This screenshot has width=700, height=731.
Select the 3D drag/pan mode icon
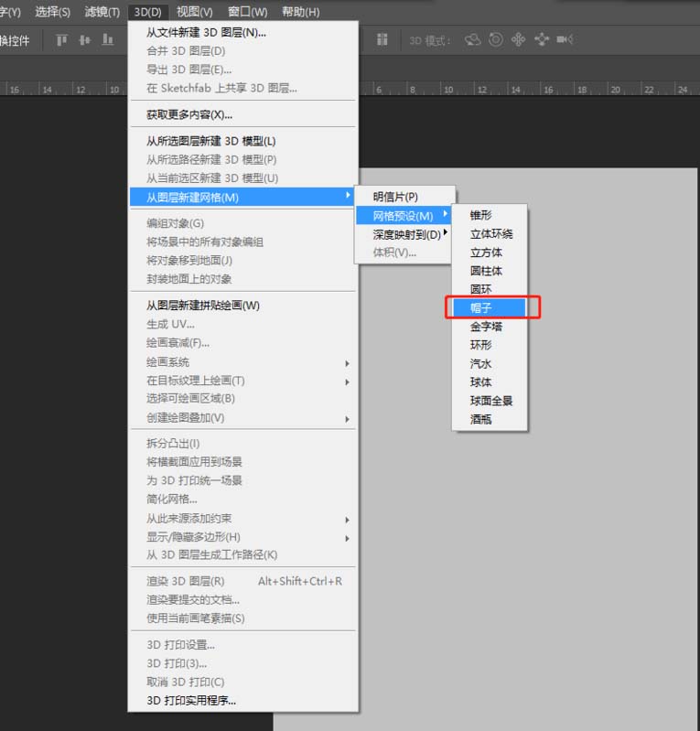click(519, 39)
